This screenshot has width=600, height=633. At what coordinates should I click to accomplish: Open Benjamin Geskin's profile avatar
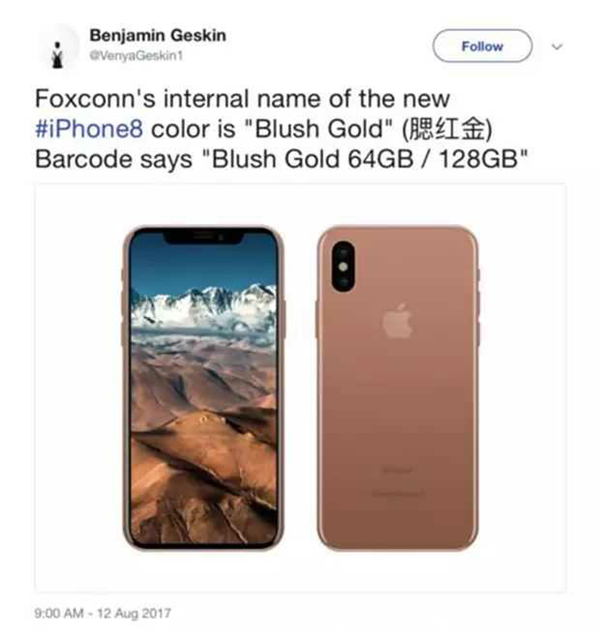click(x=59, y=47)
